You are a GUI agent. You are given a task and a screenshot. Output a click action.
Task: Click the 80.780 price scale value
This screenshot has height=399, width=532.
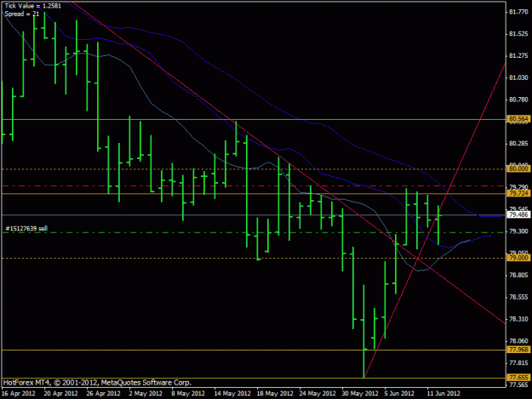tap(518, 100)
